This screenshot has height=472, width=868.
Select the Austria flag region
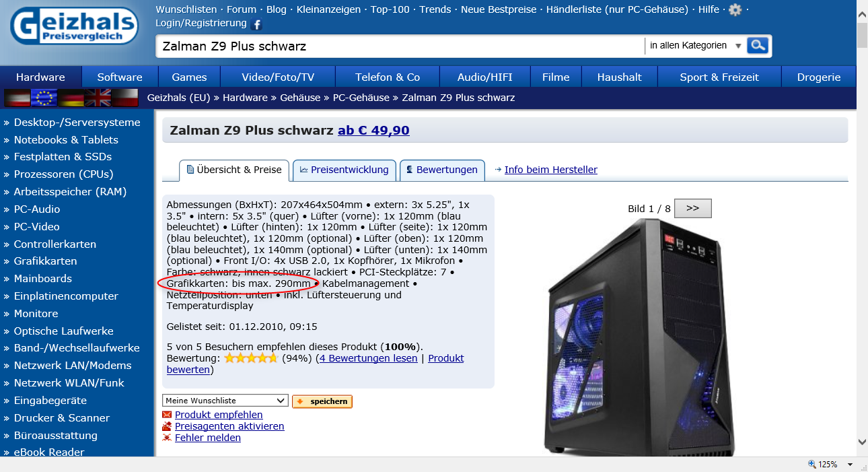click(x=17, y=98)
